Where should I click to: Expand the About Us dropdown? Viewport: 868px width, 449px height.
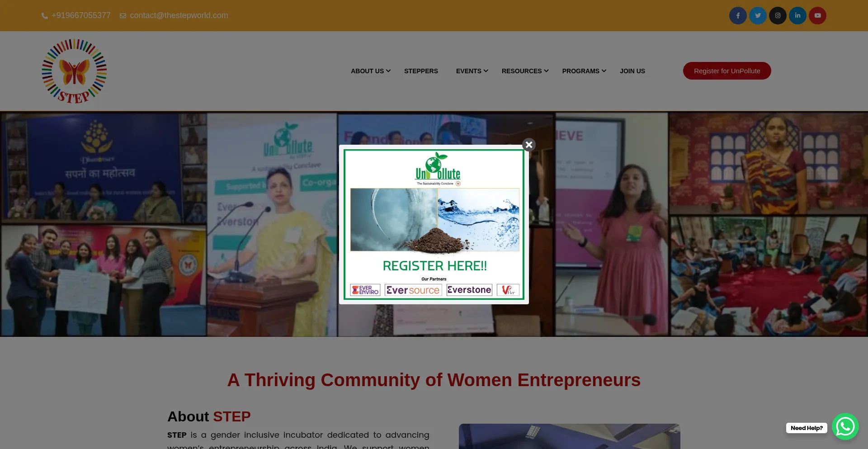pyautogui.click(x=370, y=71)
